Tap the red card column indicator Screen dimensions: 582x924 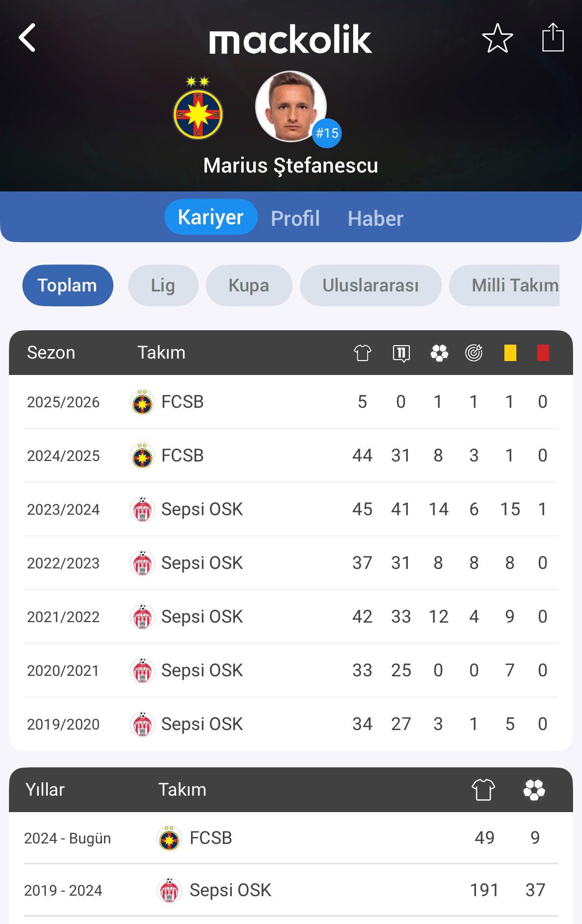543,353
